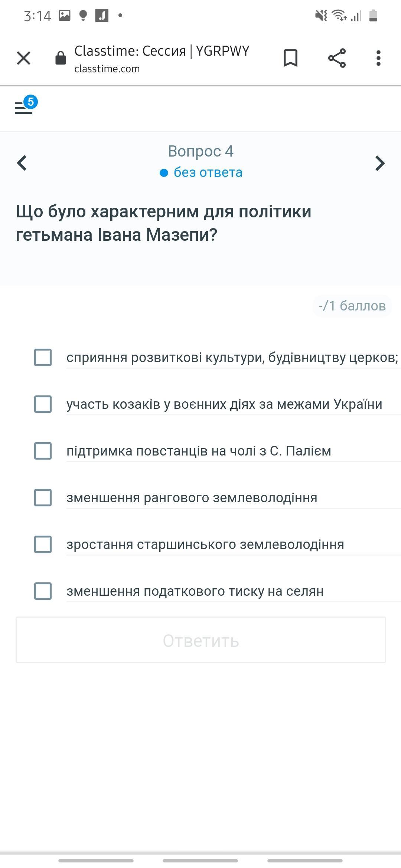Check 'підтримка повстанців на чолі з С. Палієм'
Screen dimensions: 401x868
pyautogui.click(x=43, y=451)
